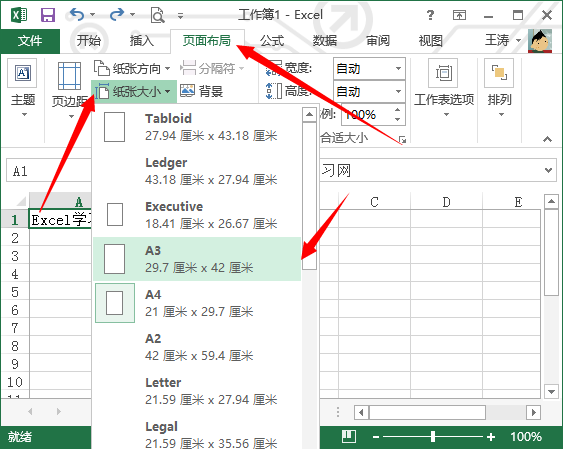Screen dimensions: 563x449
Task: Click the worksheet vertical scrollbar up arrow
Action: (x=551, y=201)
